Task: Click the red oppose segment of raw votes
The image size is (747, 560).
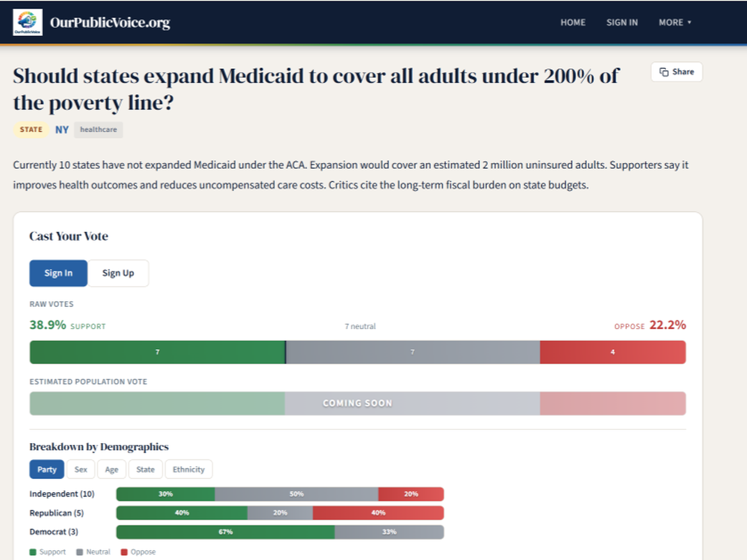Action: pyautogui.click(x=613, y=352)
